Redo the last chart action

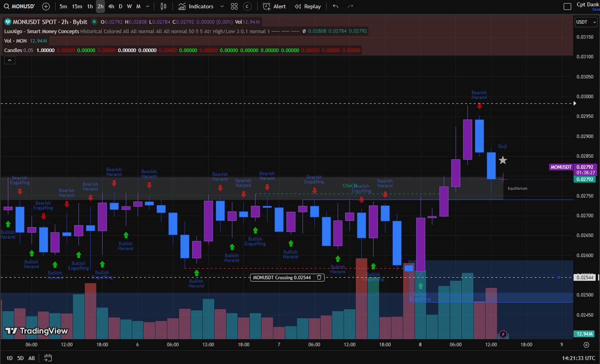(x=350, y=6)
